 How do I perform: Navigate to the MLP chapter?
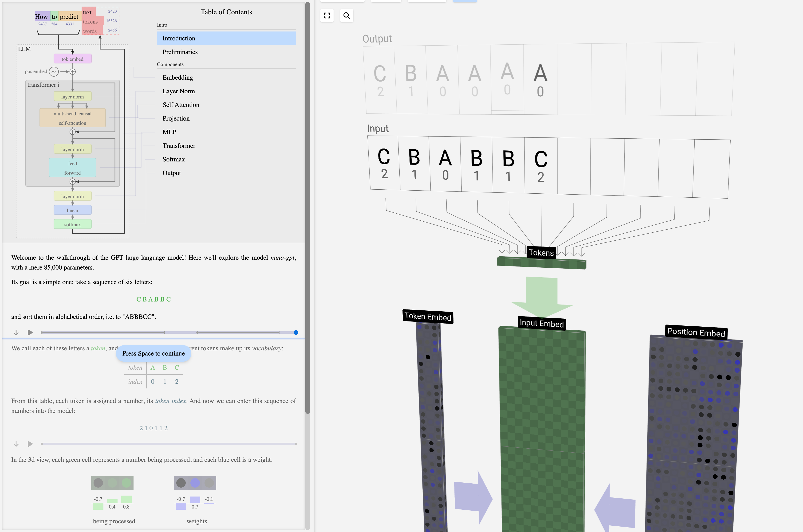tap(169, 132)
